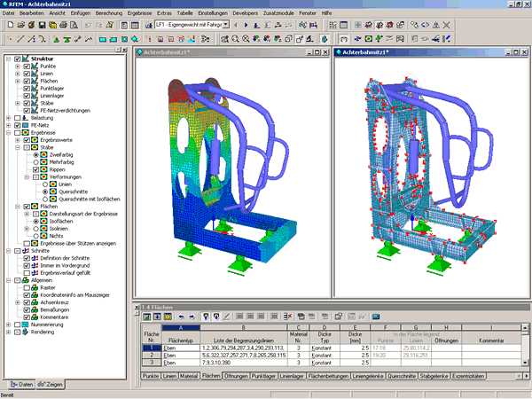
Task: Select the rectangular surface tool icon
Action: 103,39
